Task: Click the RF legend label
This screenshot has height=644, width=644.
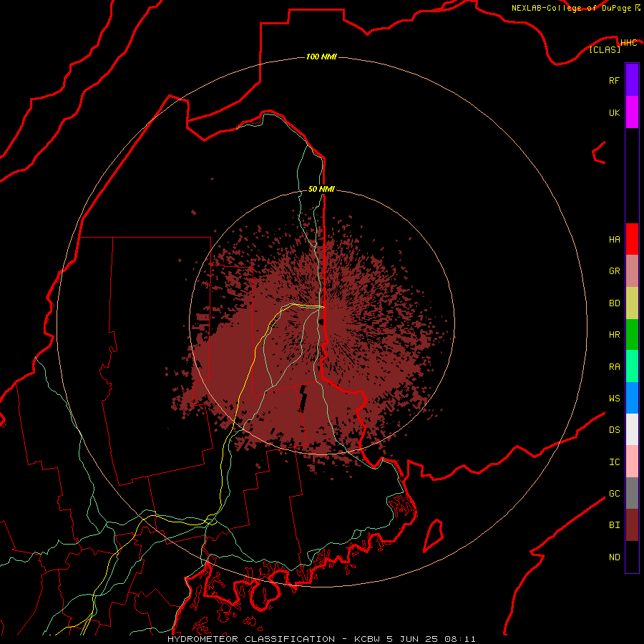Action: pyautogui.click(x=614, y=80)
